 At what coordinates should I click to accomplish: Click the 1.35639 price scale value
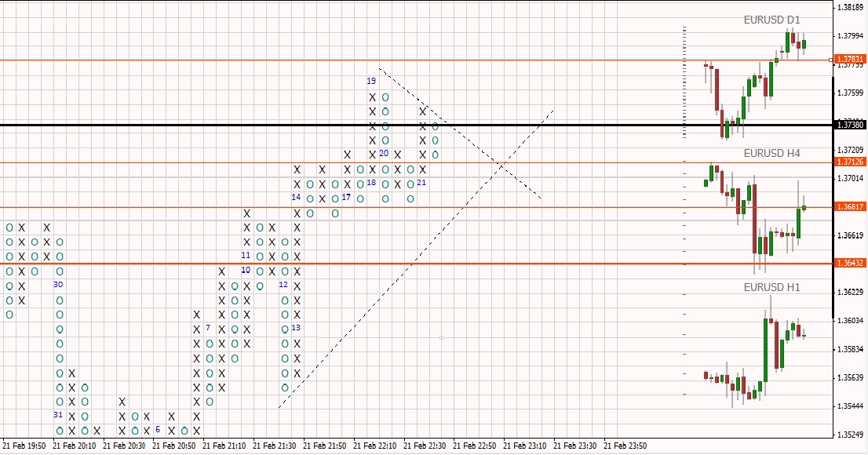click(x=851, y=377)
